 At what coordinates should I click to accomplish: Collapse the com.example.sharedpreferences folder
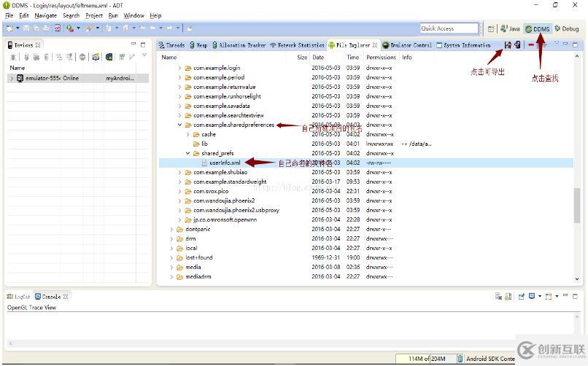click(180, 125)
